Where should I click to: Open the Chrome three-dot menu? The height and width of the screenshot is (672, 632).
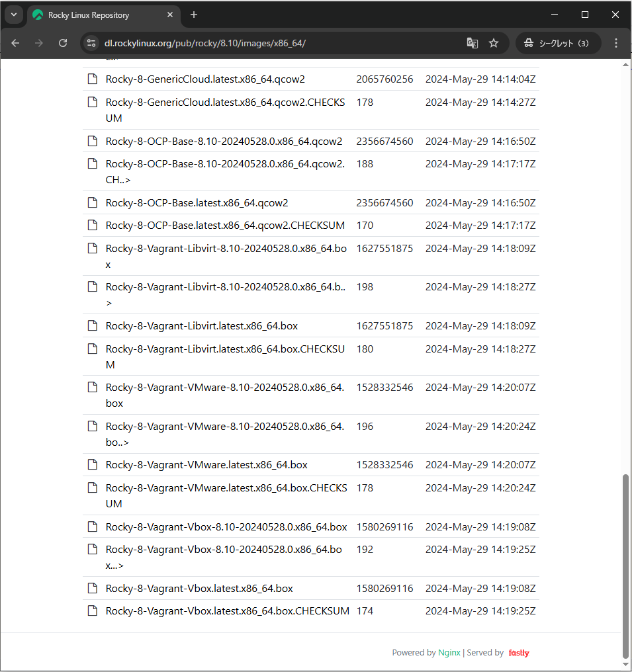[616, 42]
